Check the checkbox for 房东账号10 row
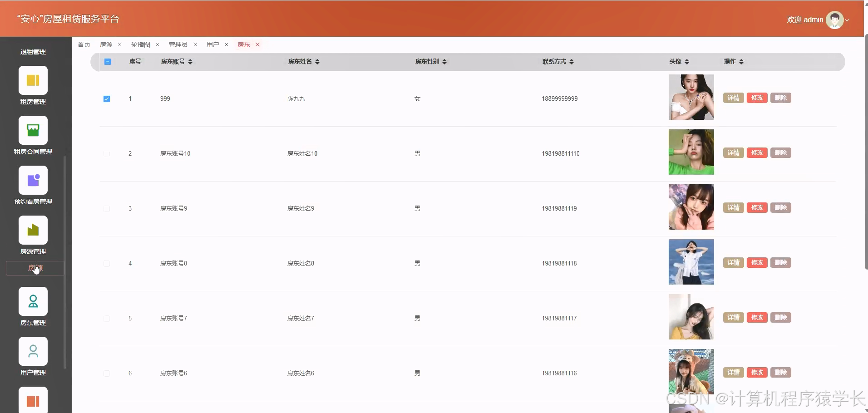This screenshot has height=413, width=868. [107, 154]
